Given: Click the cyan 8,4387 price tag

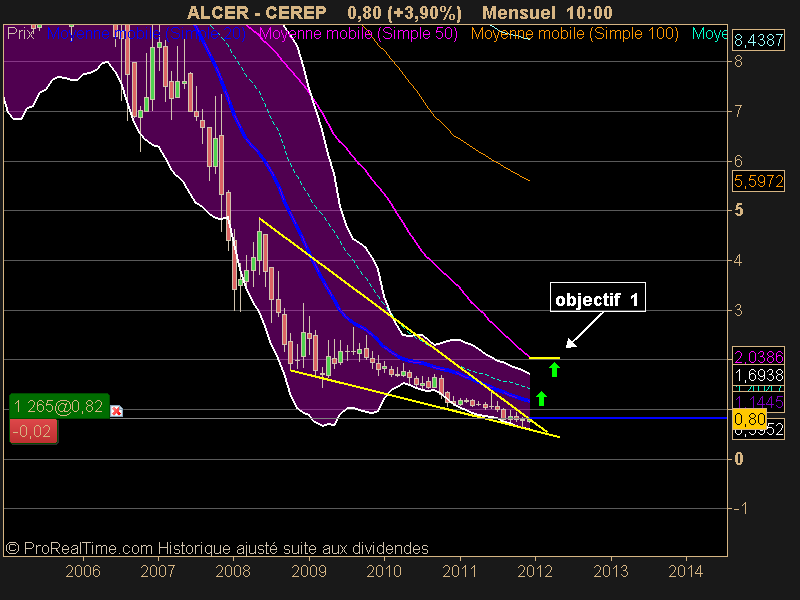Looking at the screenshot, I should tap(758, 40).
